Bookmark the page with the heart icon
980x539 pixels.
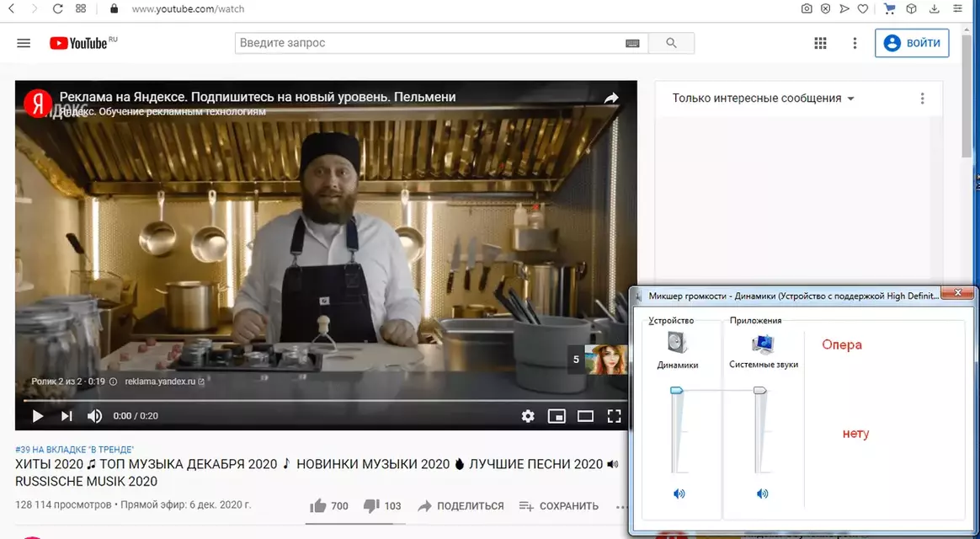click(862, 8)
